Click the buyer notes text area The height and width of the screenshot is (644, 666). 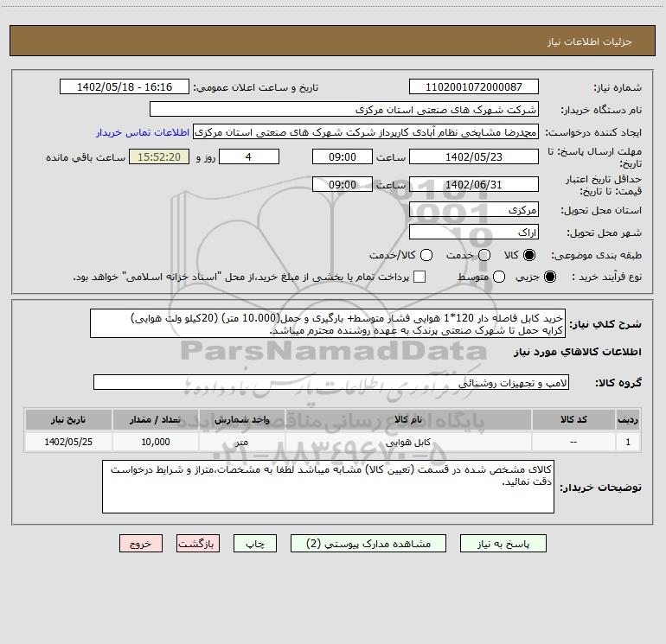click(328, 487)
